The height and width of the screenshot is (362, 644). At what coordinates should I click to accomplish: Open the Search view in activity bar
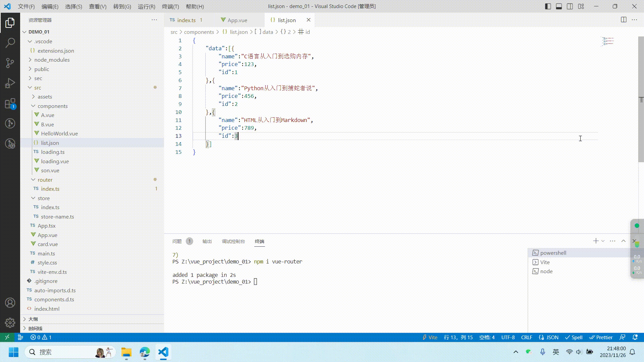tap(10, 43)
